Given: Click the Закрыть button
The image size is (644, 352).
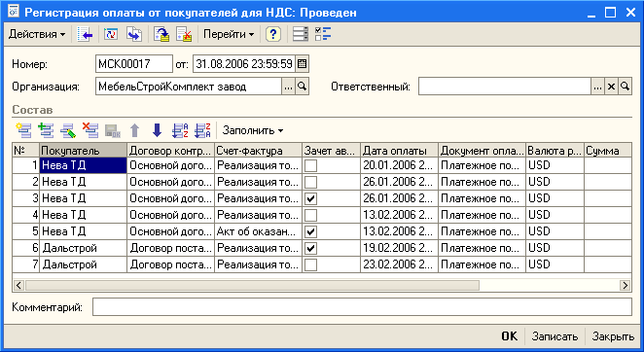Looking at the screenshot, I should [x=613, y=336].
